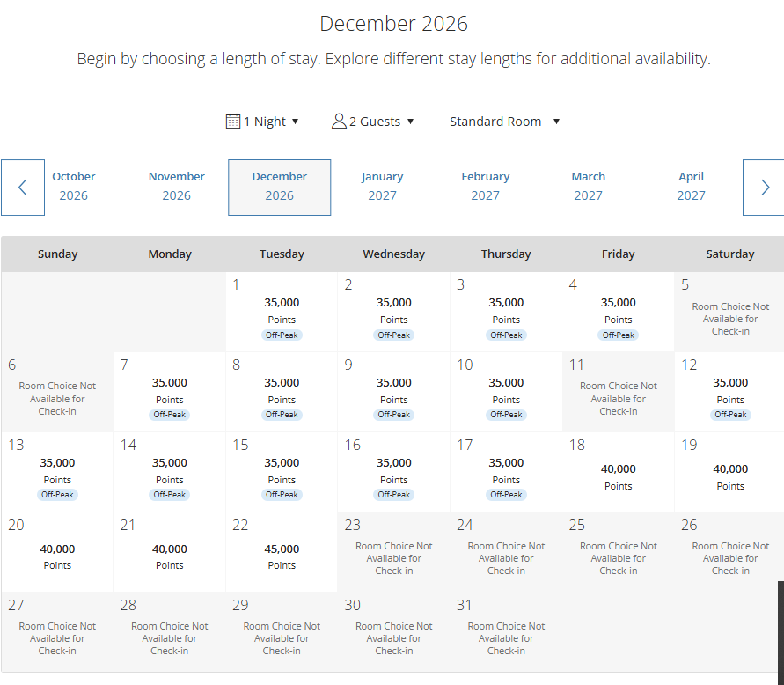Switch to the October 2026 tab

pos(74,187)
